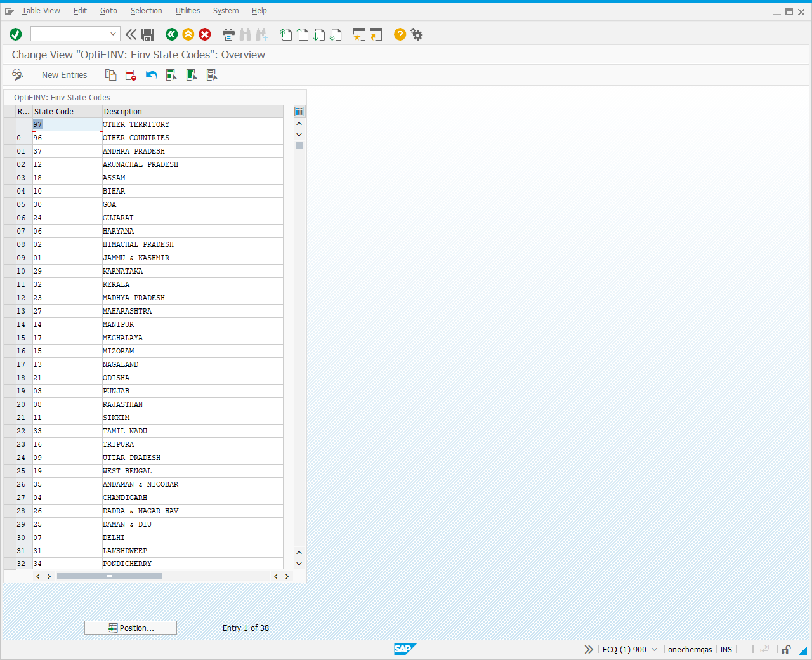This screenshot has height=660, width=812.
Task: Click the INS insert mode indicator
Action: point(726,649)
